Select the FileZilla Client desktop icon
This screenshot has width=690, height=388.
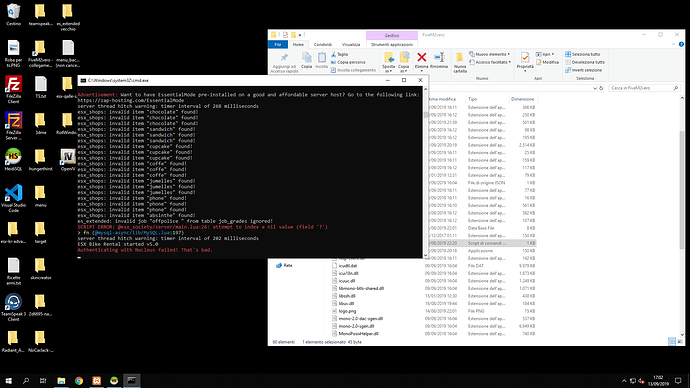14,89
